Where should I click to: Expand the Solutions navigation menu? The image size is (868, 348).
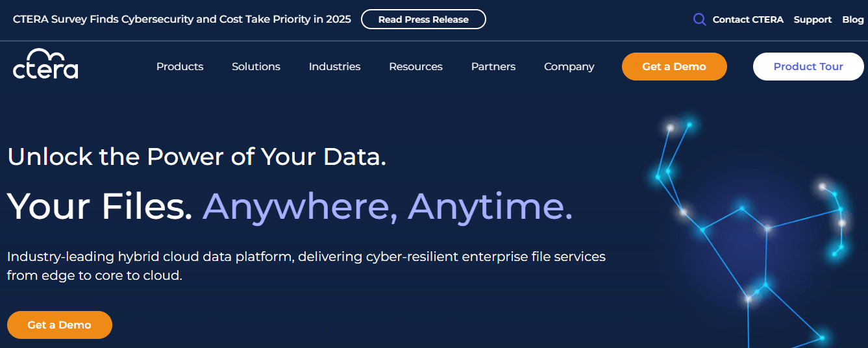tap(256, 66)
